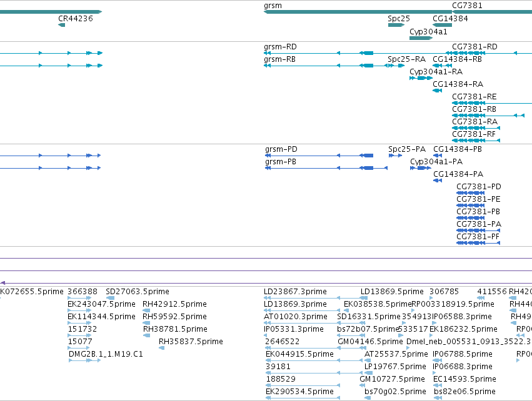
Task: Click the CG7381-RD transcript label
Action: (x=474, y=47)
